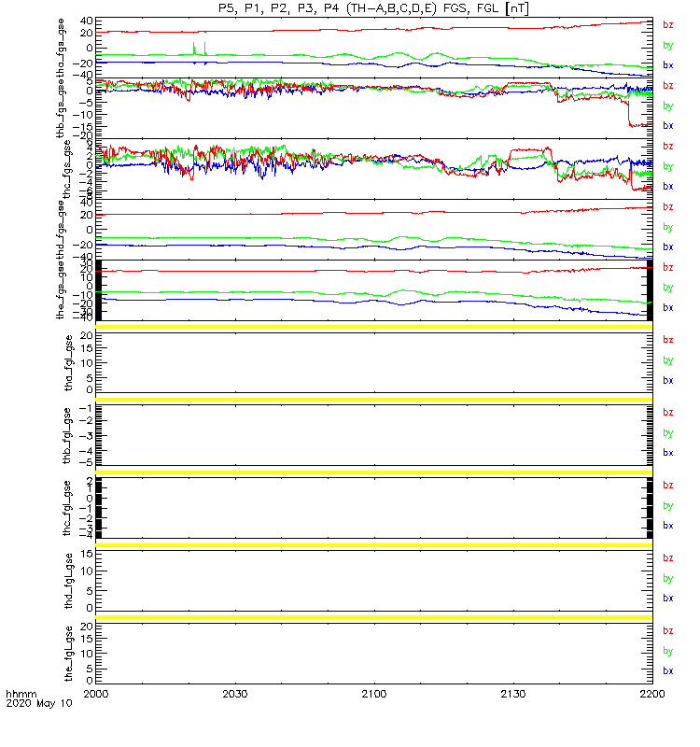Screen dimensions: 700x747
Task: Click green by legend of tha_fgl_gse panel
Action: tap(668, 360)
